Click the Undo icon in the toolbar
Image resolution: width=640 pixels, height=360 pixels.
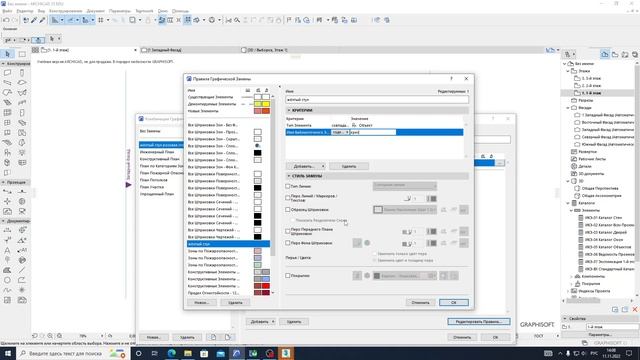tap(6, 20)
